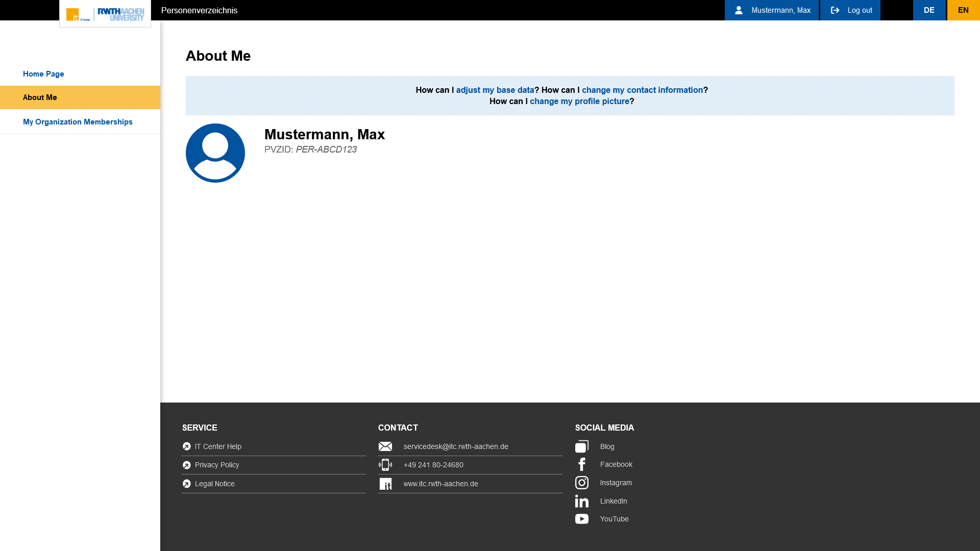
Task: Click the phone icon in the Contact section
Action: [x=385, y=465]
